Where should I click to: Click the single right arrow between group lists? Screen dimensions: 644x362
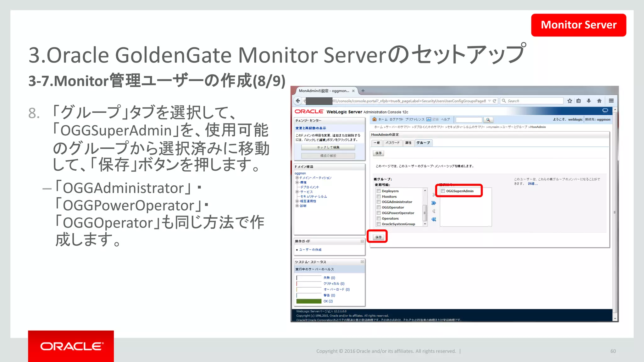434,195
